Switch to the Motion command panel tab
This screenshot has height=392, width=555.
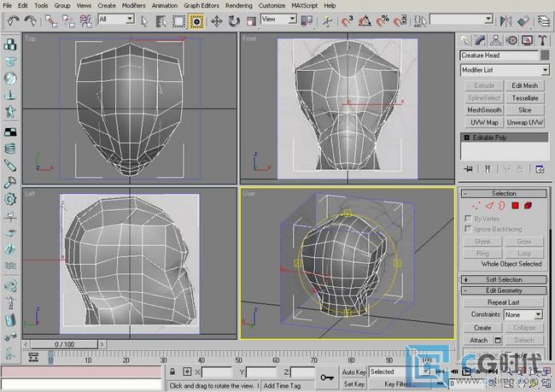click(511, 40)
